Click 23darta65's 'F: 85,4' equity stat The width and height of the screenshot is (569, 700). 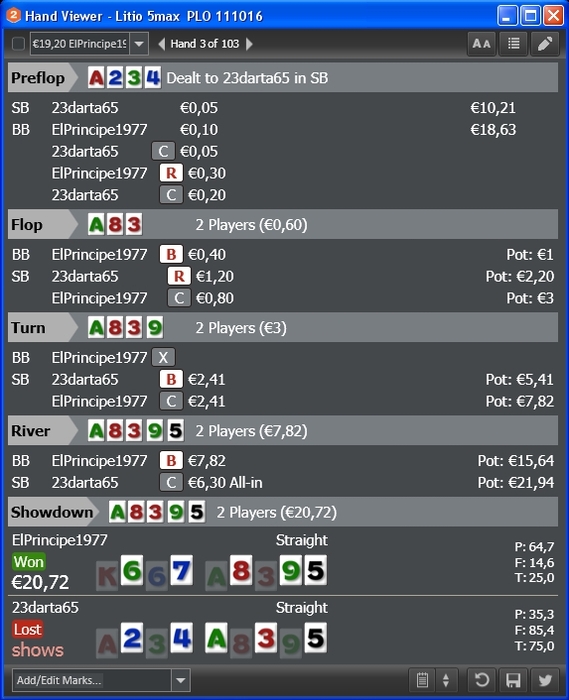tap(534, 630)
